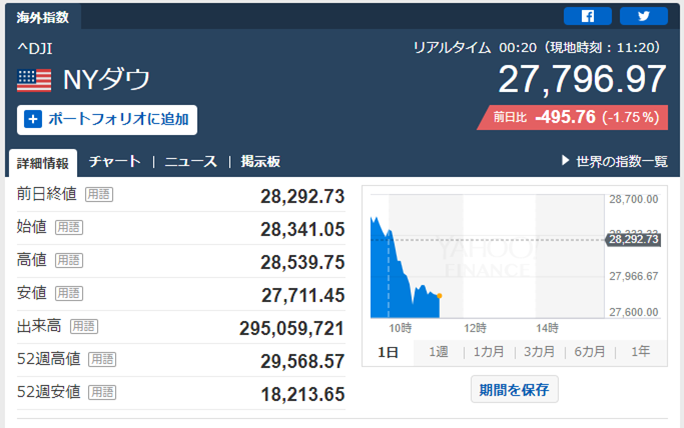Image resolution: width=684 pixels, height=428 pixels.
Task: Click the 27,600.00 chart axis value
Action: (633, 312)
